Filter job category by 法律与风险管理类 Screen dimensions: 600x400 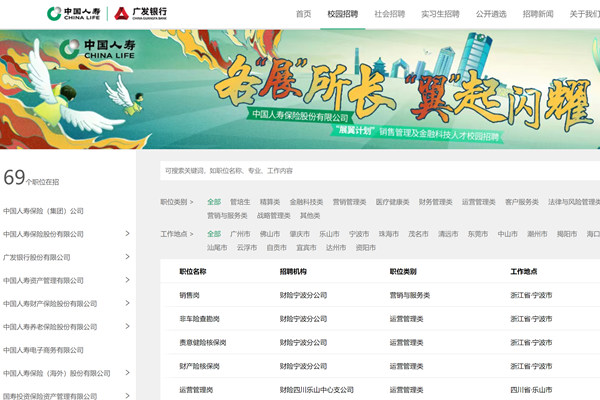[x=574, y=202]
